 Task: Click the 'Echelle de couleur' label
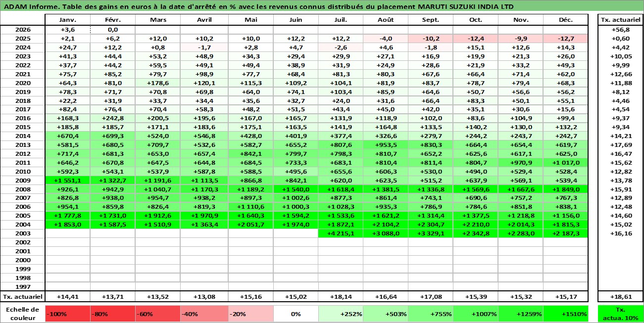click(x=22, y=314)
